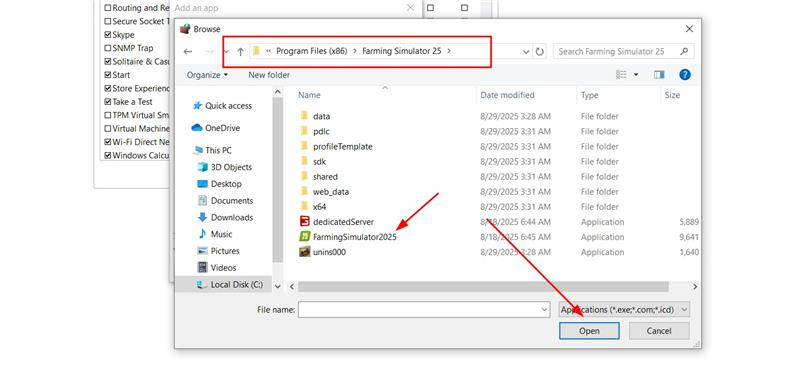This screenshot has width=800, height=375.
Task: Check the TPM Virtual Smart checkbox
Action: coord(108,115)
